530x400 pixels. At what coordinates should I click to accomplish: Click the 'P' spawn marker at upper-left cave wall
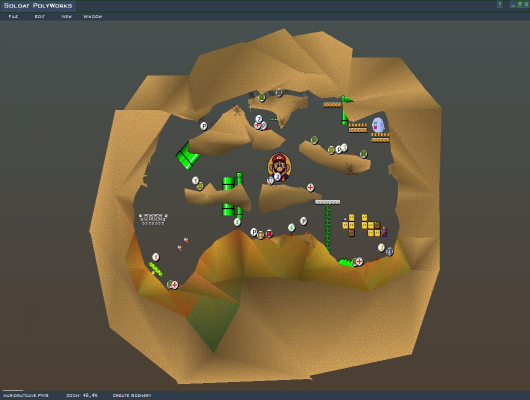[x=203, y=126]
